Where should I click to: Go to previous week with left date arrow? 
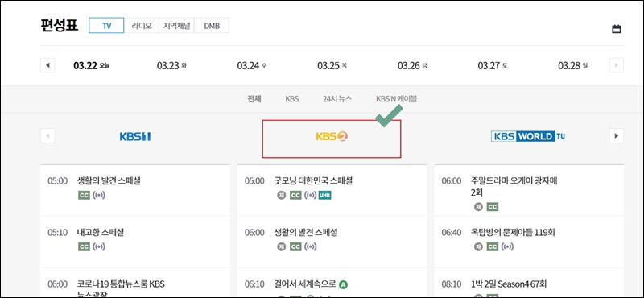(47, 65)
